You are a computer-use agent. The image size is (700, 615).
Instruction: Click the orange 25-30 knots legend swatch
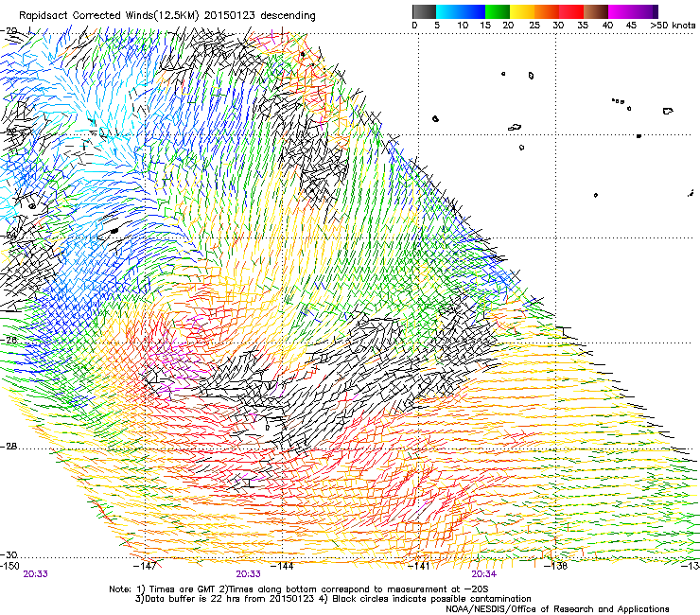(x=547, y=11)
